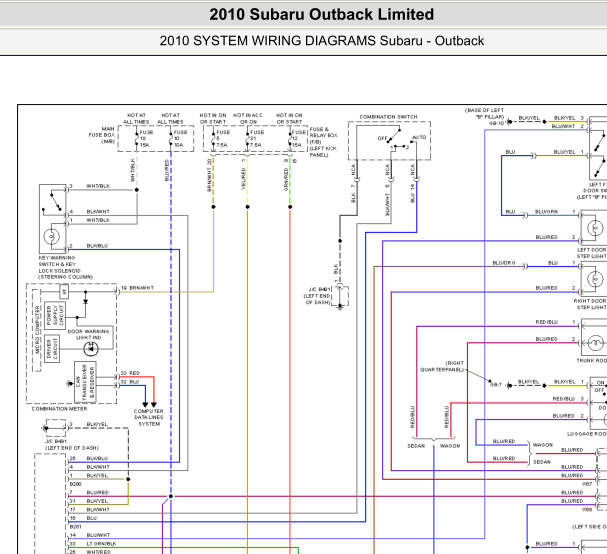The image size is (607, 554).
Task: Click the "BLU/ORG" wire label
Action: tap(504, 263)
